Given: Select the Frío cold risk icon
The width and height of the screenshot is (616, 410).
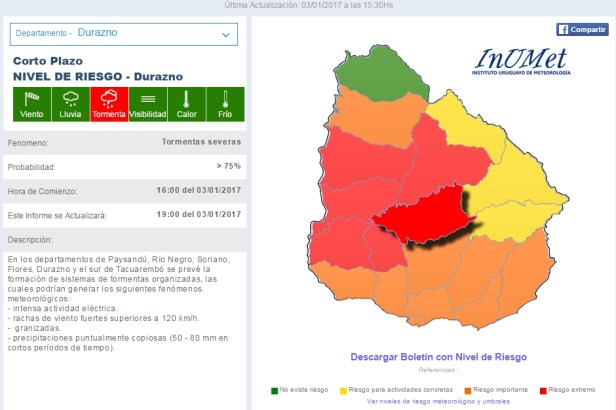Looking at the screenshot, I should point(226,104).
